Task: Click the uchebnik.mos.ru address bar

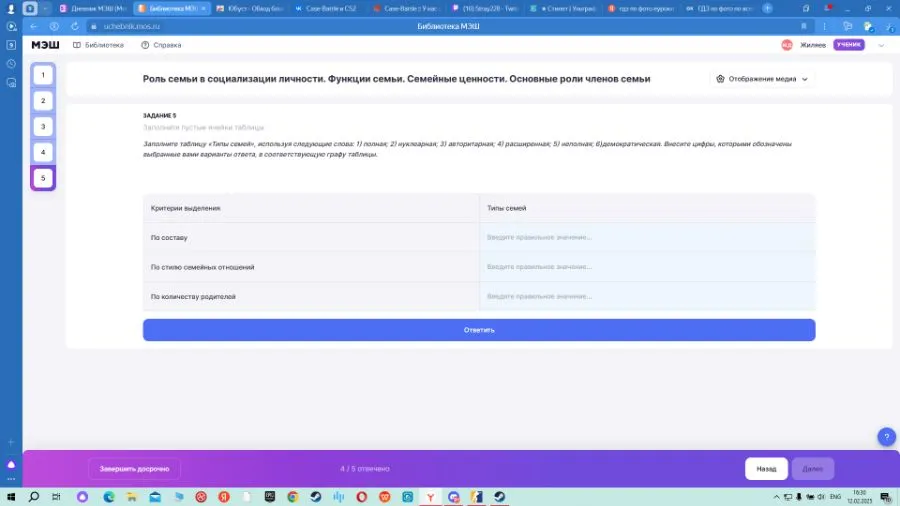Action: pos(132,26)
